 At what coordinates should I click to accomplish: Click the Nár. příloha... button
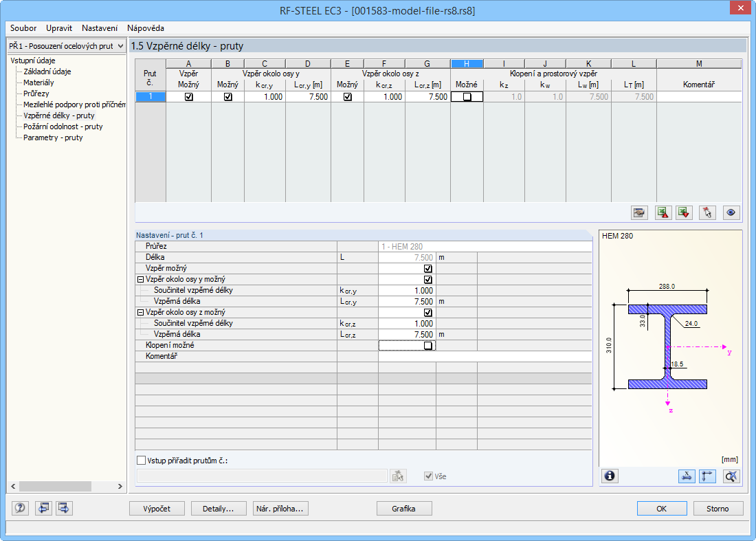280,508
